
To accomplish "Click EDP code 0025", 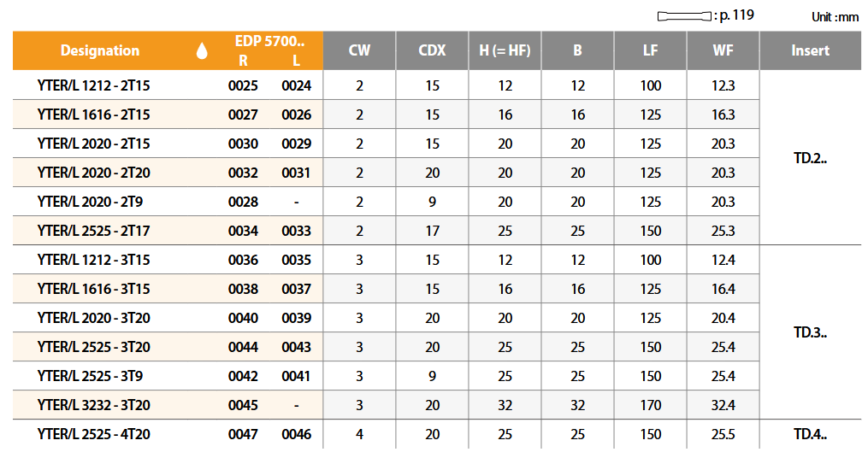I will (x=243, y=85).
